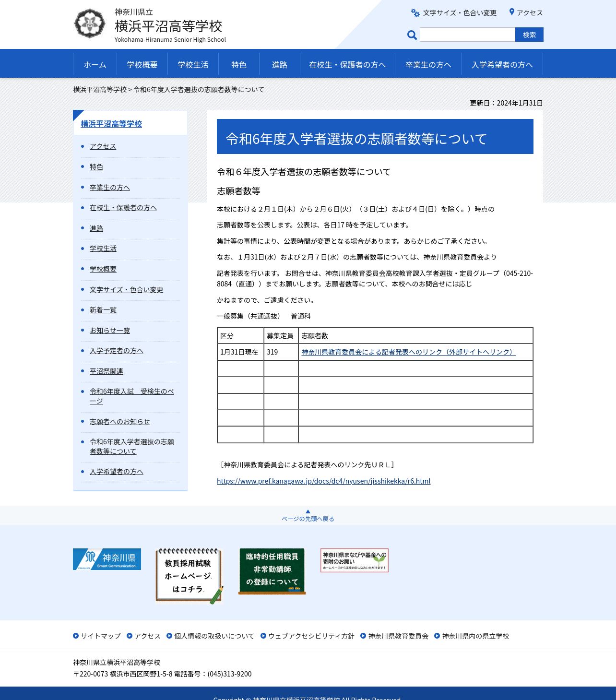
Task: Click the magnifying glass search icon
Action: (x=412, y=35)
